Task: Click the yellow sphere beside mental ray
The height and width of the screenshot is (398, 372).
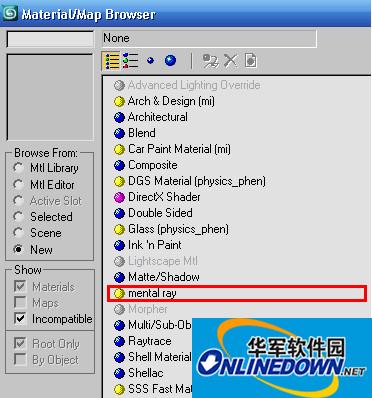Action: coord(119,293)
